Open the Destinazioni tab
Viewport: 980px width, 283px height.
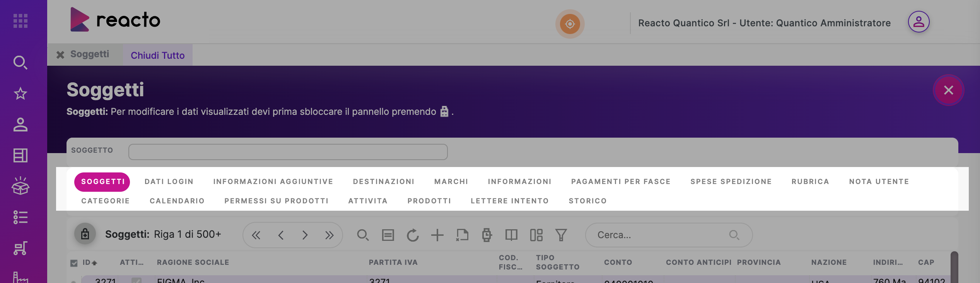[x=384, y=182]
